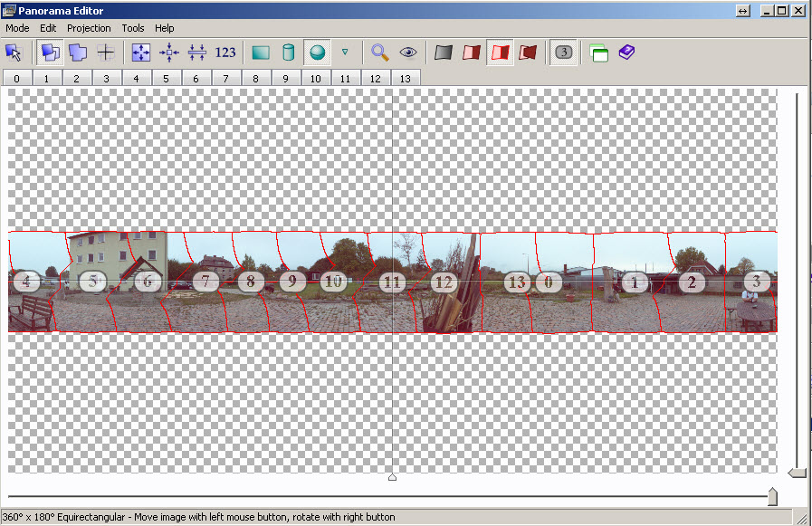
Task: Open the Projection menu
Action: point(89,28)
